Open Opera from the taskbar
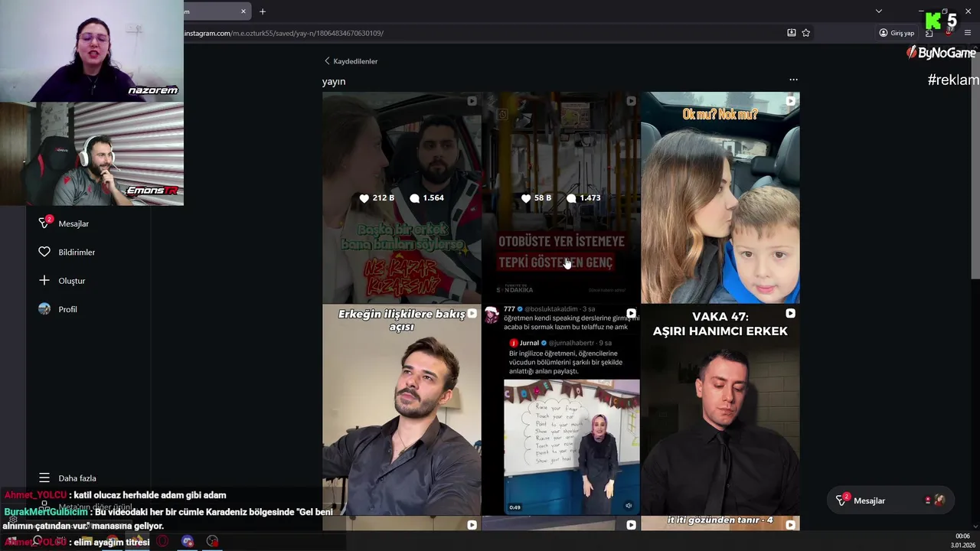The image size is (980, 551). pyautogui.click(x=162, y=541)
